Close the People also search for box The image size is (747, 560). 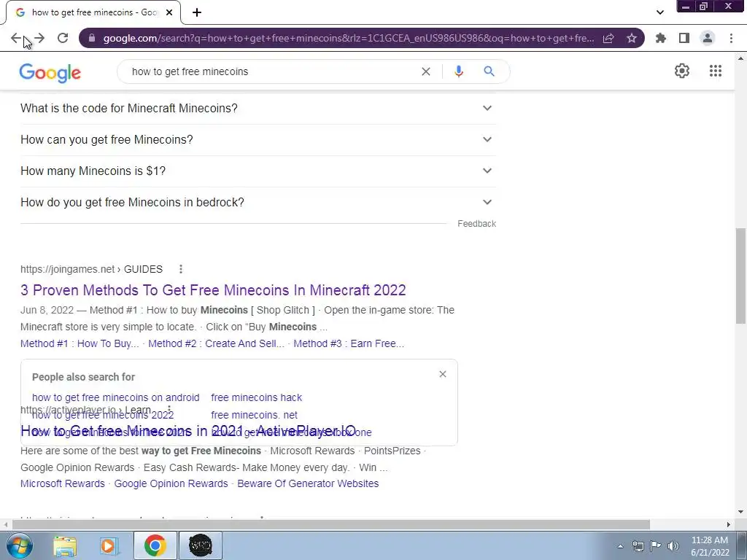[x=443, y=374]
